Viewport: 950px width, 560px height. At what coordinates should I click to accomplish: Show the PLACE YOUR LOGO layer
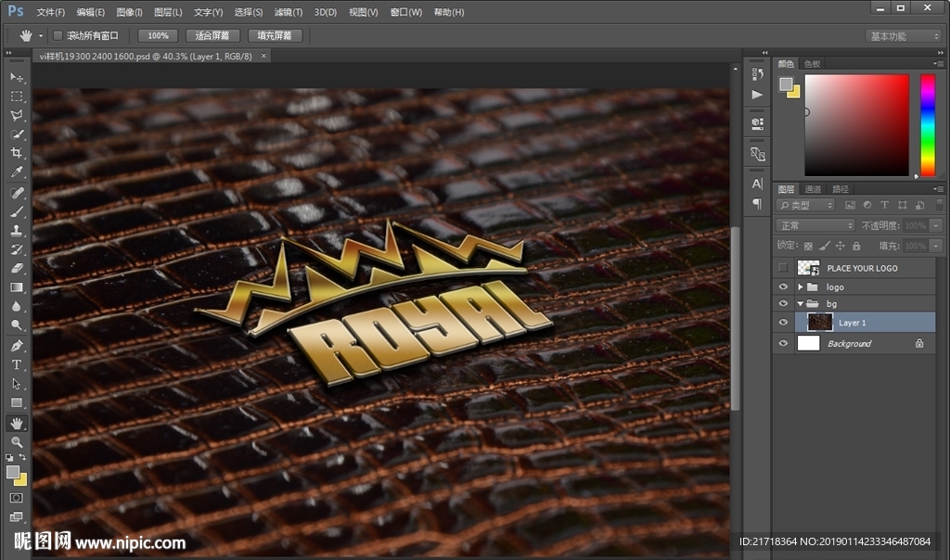pos(783,268)
